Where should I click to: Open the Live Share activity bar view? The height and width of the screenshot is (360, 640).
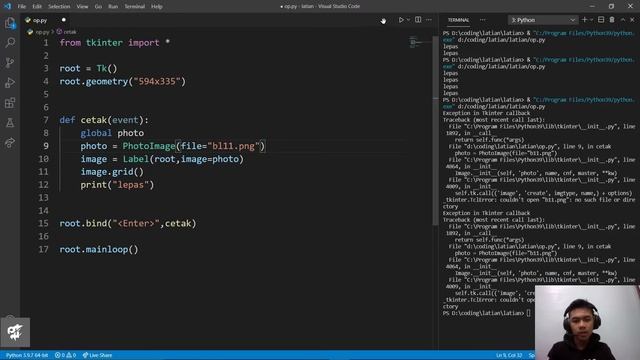10,142
